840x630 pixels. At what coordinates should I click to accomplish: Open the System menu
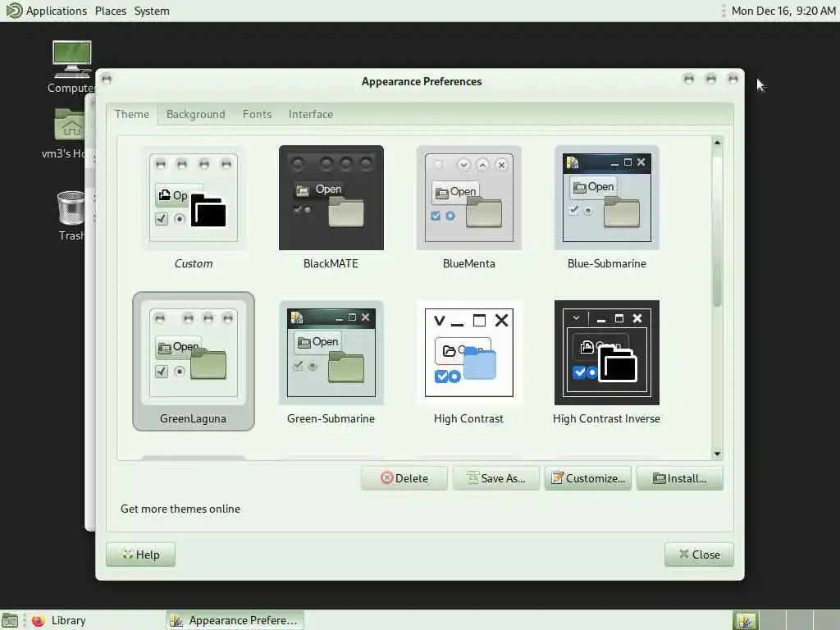pos(152,11)
